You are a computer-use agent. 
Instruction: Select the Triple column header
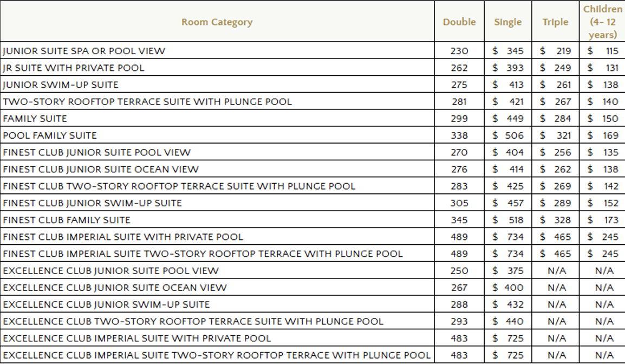point(555,22)
